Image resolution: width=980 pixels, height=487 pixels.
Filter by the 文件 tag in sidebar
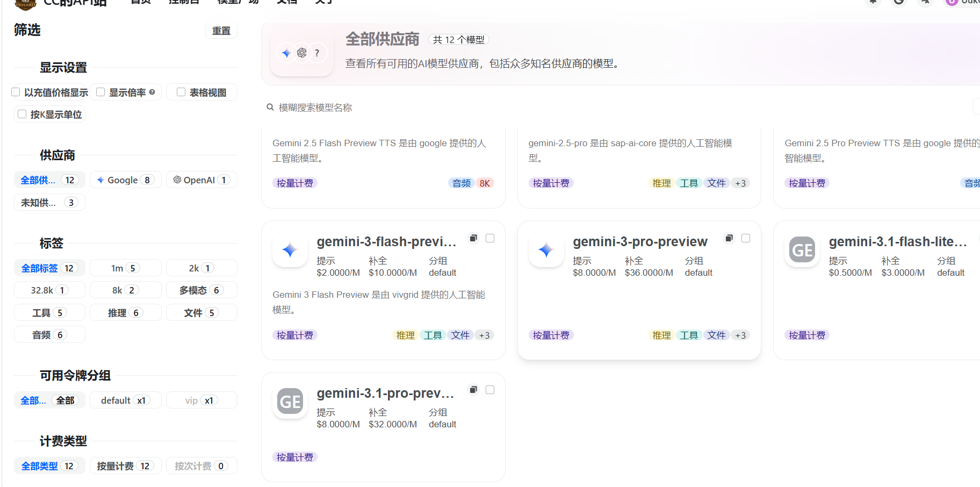201,313
